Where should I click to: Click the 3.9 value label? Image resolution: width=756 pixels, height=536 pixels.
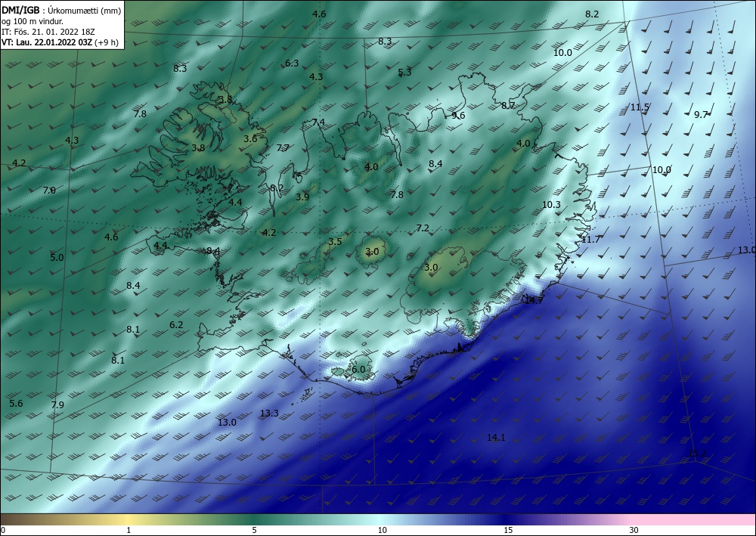pyautogui.click(x=302, y=197)
